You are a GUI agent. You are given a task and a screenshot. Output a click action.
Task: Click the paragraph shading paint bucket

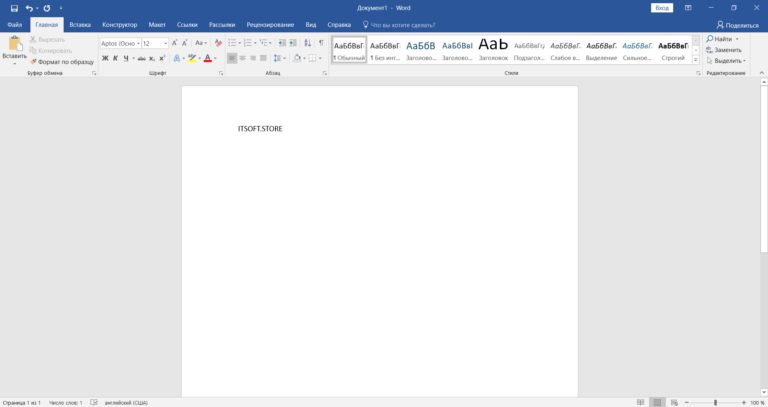click(297, 58)
